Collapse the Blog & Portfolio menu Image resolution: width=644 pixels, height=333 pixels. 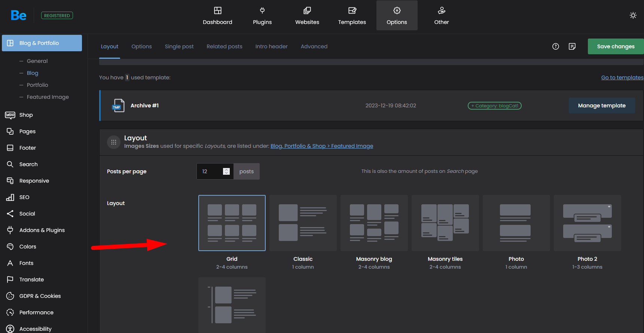click(x=42, y=43)
